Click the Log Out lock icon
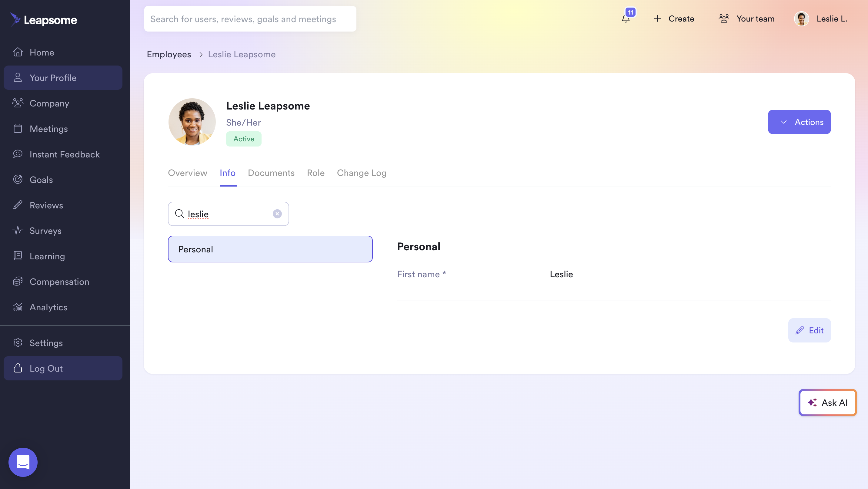868x489 pixels. point(18,368)
